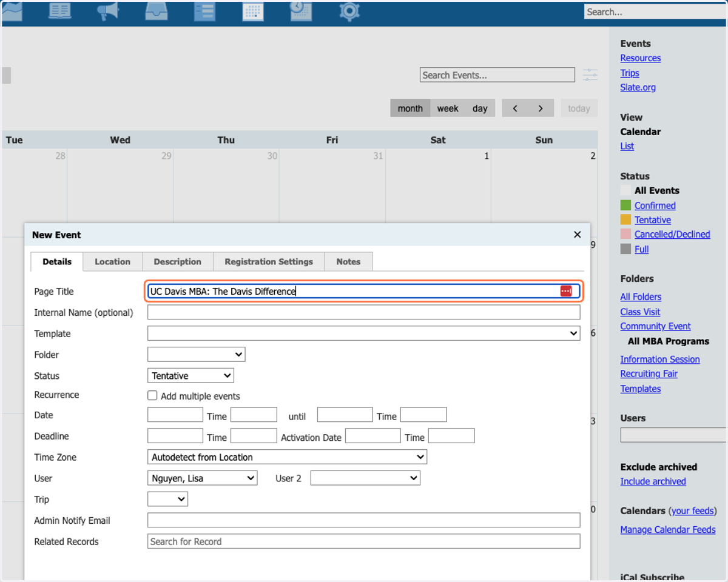
Task: Open the megaphone Deliver icon
Action: pos(108,12)
